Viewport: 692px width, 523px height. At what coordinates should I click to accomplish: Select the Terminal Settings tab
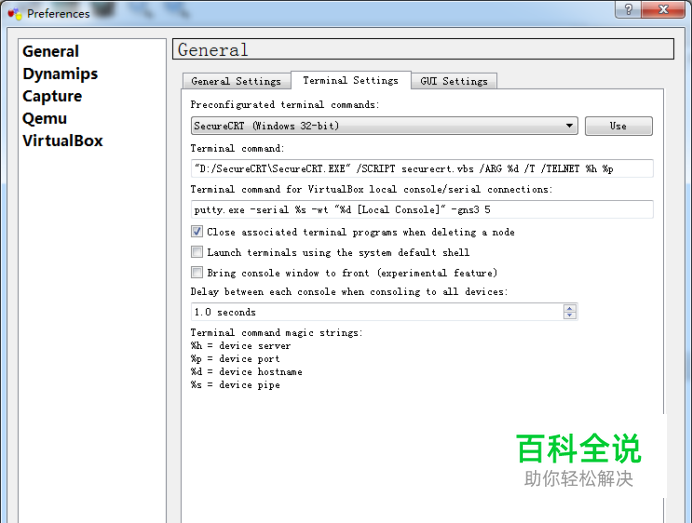click(350, 80)
